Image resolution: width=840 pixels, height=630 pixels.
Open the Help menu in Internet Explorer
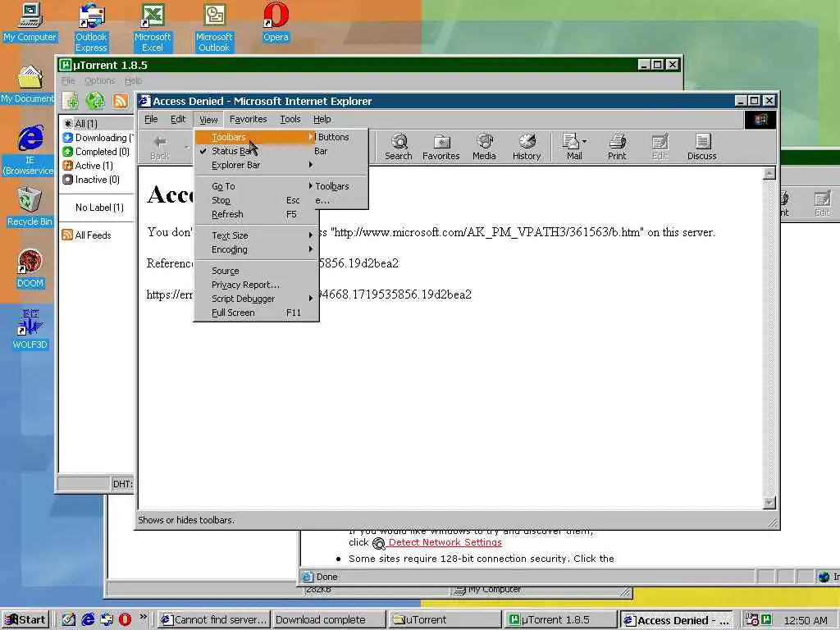tap(322, 119)
